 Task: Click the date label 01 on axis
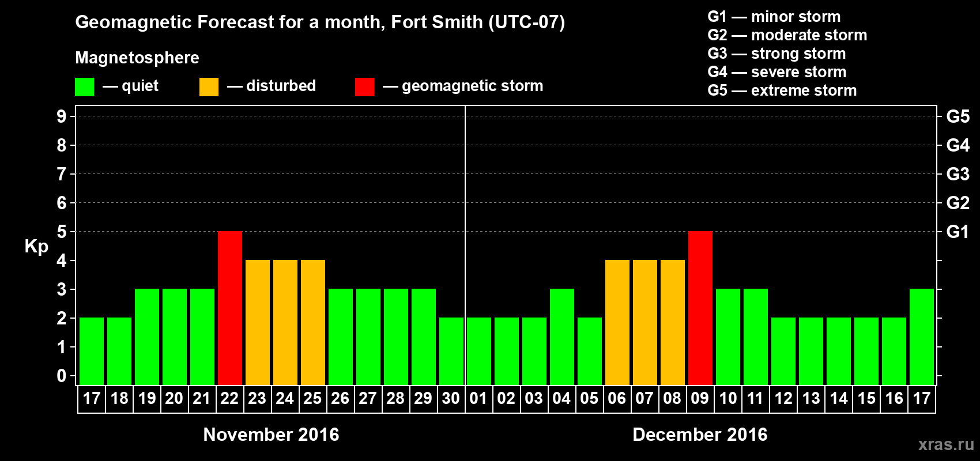coord(478,399)
